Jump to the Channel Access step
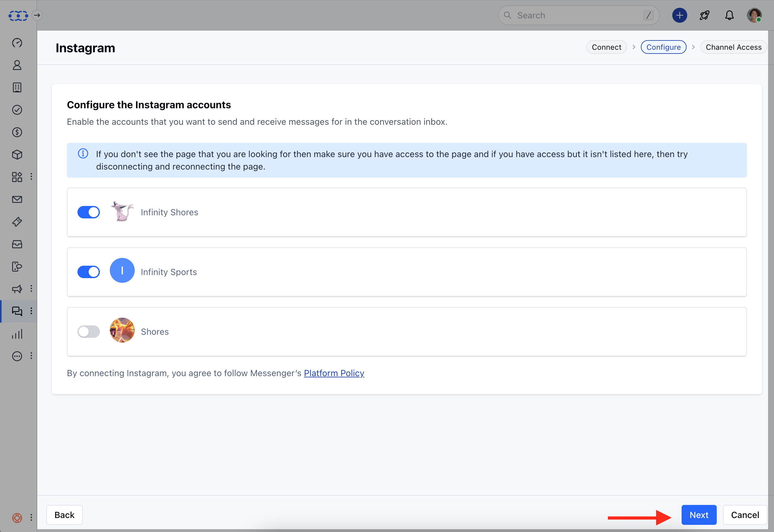The height and width of the screenshot is (532, 774). pos(733,47)
